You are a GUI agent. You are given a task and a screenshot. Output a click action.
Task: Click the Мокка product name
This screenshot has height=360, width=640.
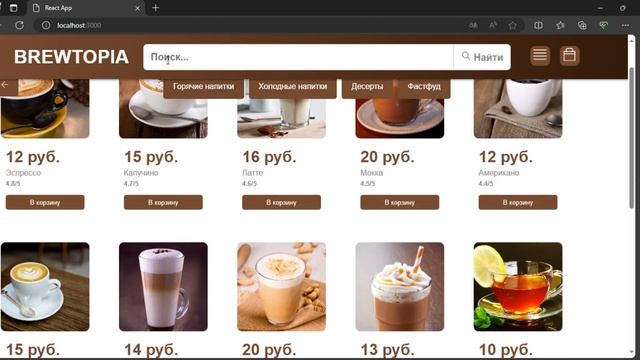(x=371, y=173)
